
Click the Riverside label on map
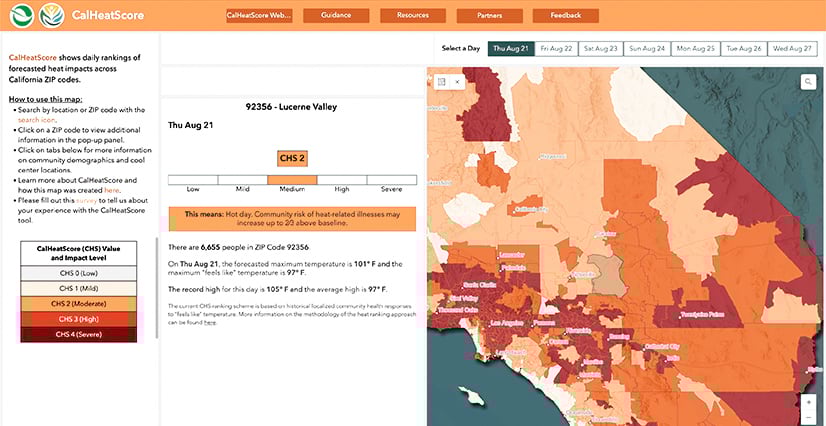coord(579,332)
